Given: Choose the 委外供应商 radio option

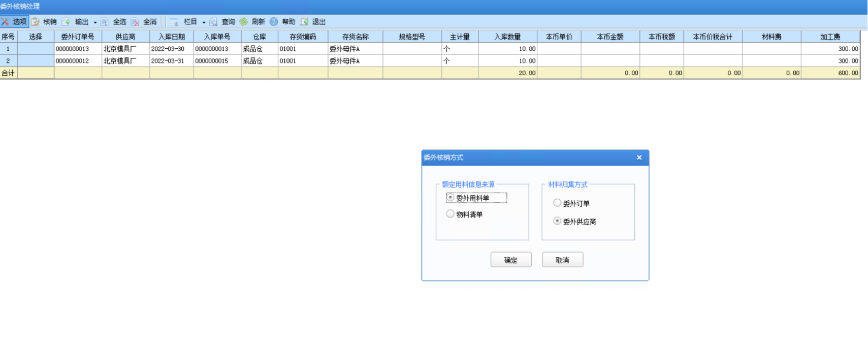Looking at the screenshot, I should click(557, 221).
